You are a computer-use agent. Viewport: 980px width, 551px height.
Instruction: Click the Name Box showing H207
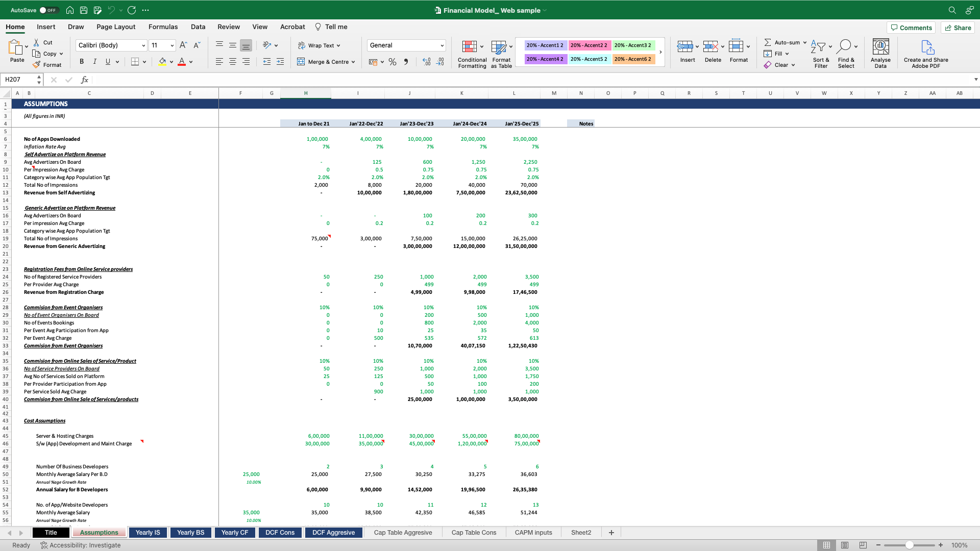(18, 80)
